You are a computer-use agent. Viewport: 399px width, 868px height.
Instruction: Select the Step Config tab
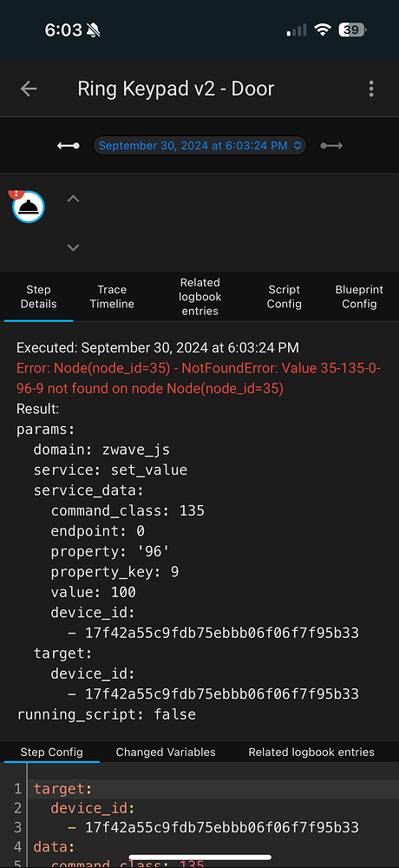click(x=51, y=753)
